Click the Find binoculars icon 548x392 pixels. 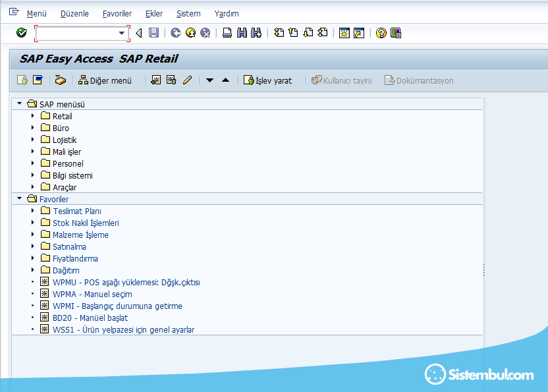click(x=242, y=33)
